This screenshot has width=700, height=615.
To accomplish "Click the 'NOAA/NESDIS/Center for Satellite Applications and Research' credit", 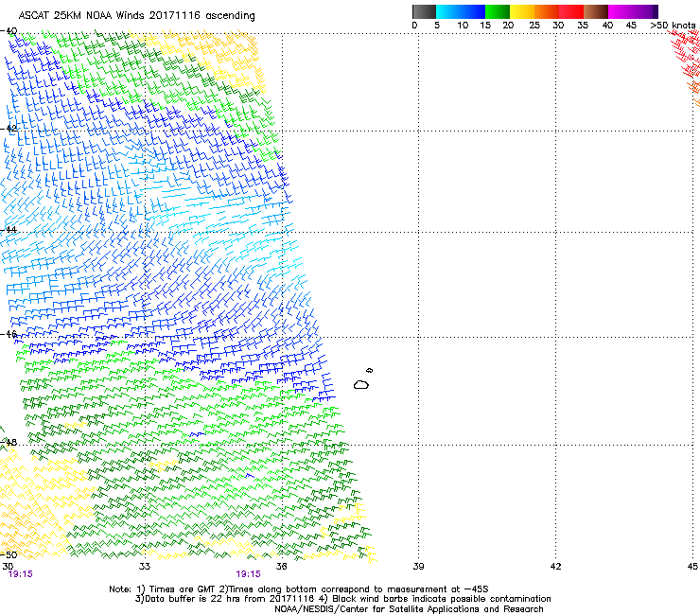I will tap(409, 609).
